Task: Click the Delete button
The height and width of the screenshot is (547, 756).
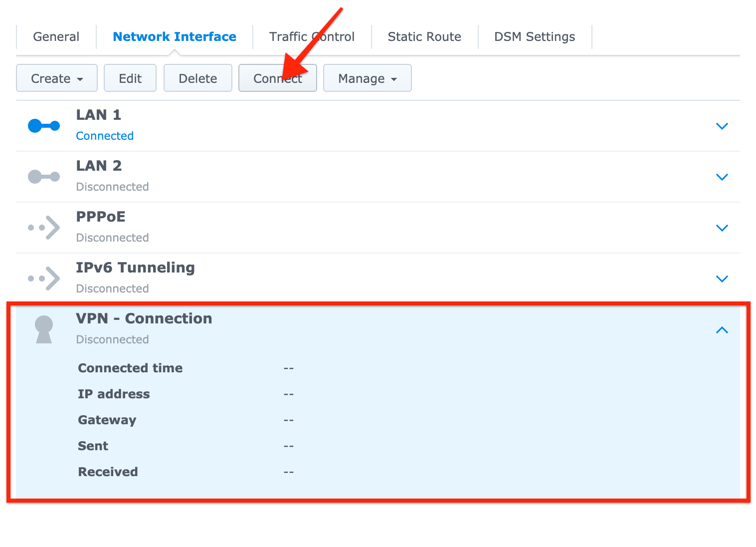Action: 198,78
